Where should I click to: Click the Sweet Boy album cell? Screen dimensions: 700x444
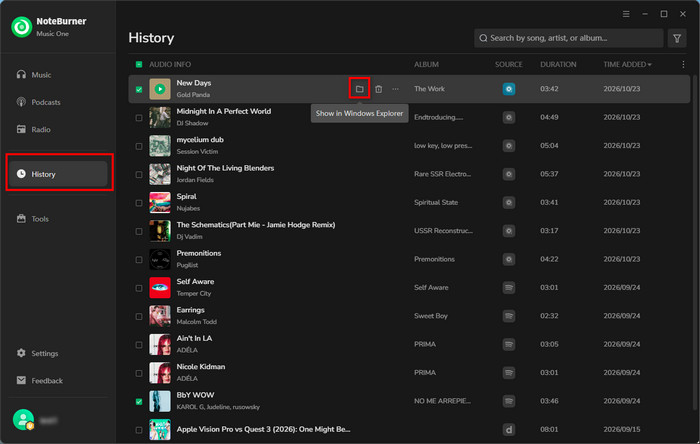tap(430, 316)
